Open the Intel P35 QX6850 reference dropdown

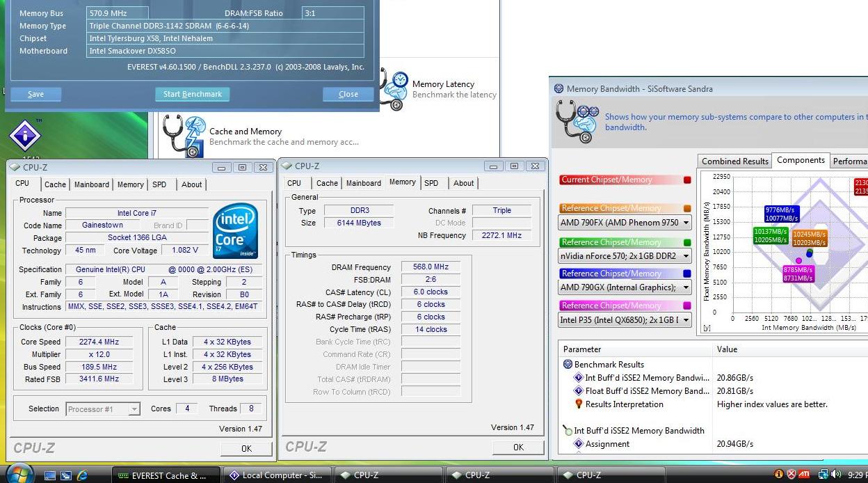(625, 320)
